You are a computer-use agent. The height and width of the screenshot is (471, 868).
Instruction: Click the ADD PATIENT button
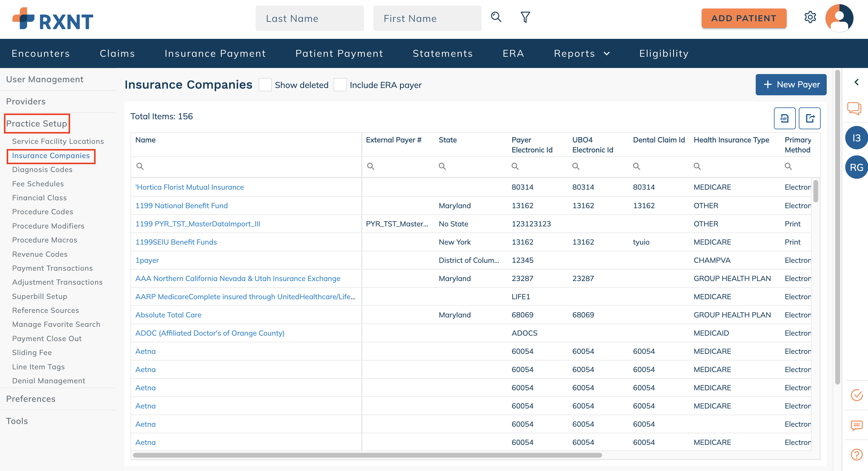point(744,18)
